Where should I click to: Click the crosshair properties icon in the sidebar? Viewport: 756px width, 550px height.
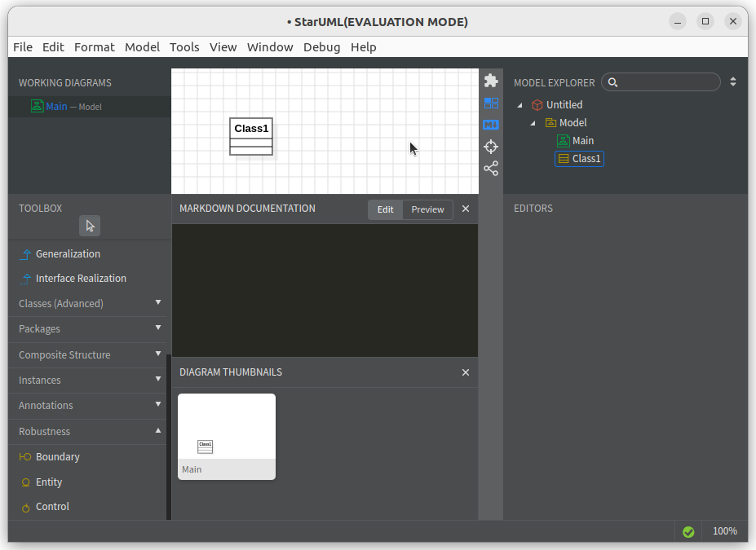[491, 147]
